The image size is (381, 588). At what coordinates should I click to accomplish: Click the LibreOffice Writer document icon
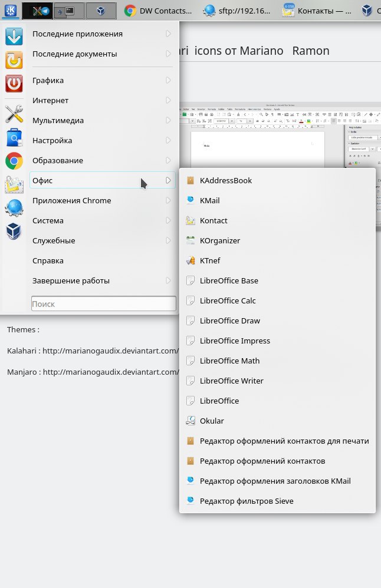pyautogui.click(x=190, y=381)
